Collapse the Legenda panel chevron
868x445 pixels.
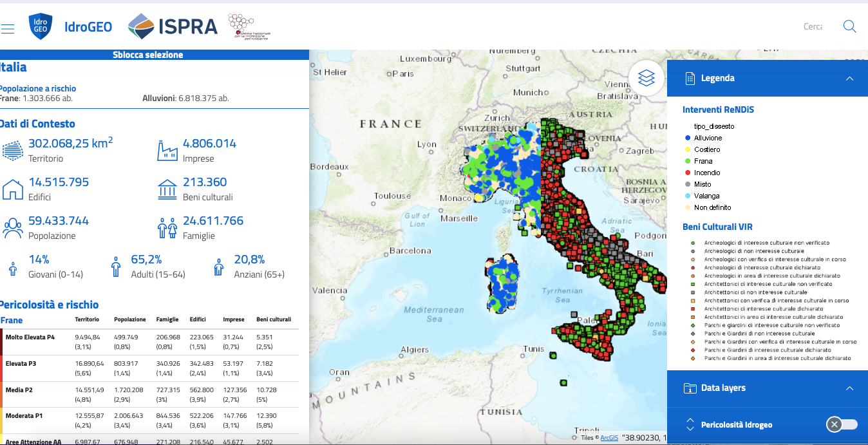coord(849,79)
